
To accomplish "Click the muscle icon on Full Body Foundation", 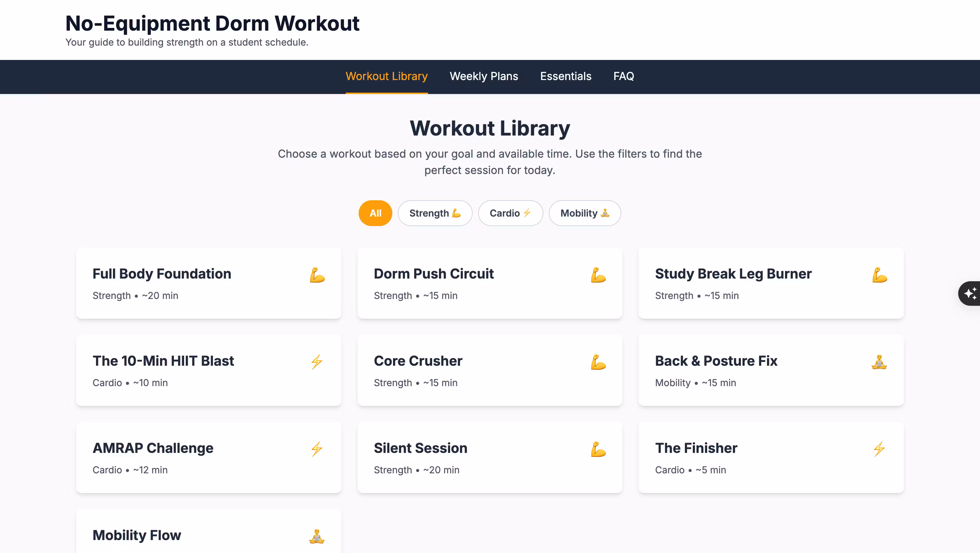I will (x=317, y=275).
